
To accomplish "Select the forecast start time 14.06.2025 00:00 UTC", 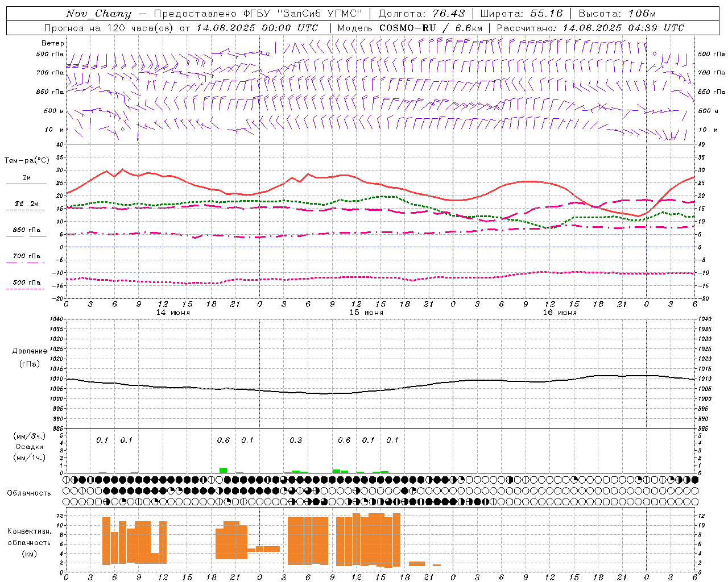I will (258, 28).
